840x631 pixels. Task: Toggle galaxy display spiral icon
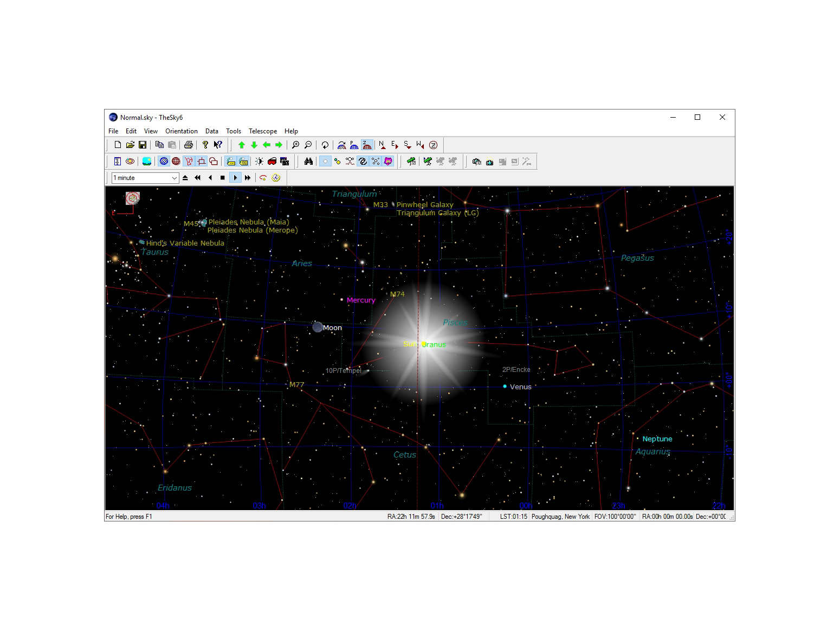(363, 162)
